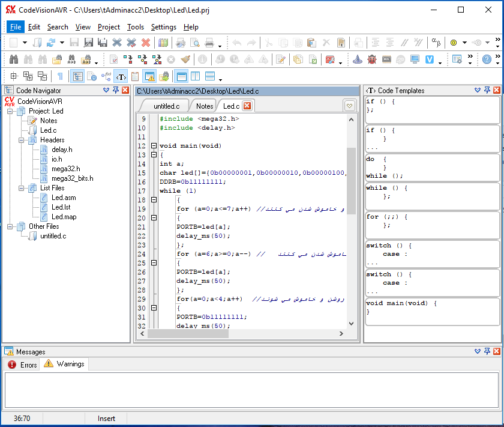504x427 pixels.
Task: Click the Replace A→B binoculars icon
Action: (71, 59)
